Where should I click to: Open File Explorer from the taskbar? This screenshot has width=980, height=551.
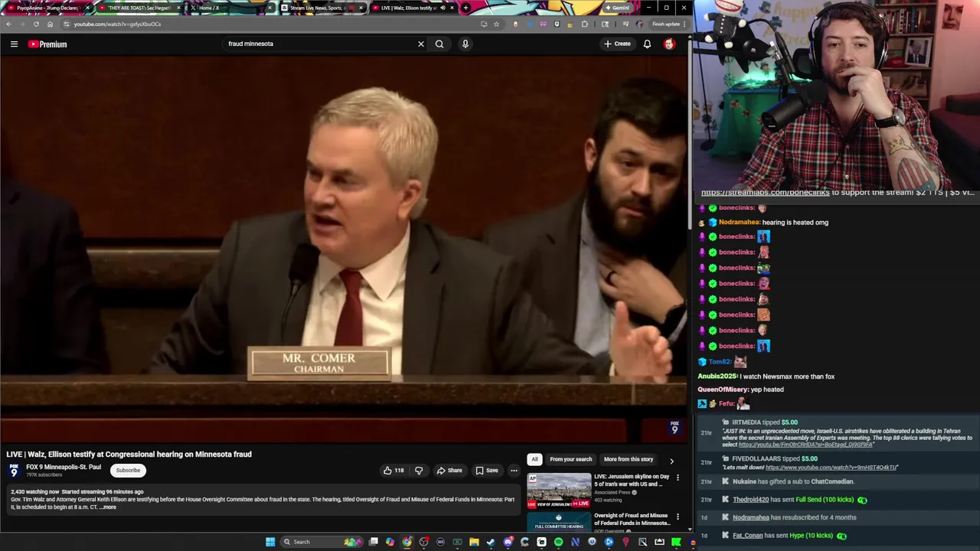click(474, 542)
